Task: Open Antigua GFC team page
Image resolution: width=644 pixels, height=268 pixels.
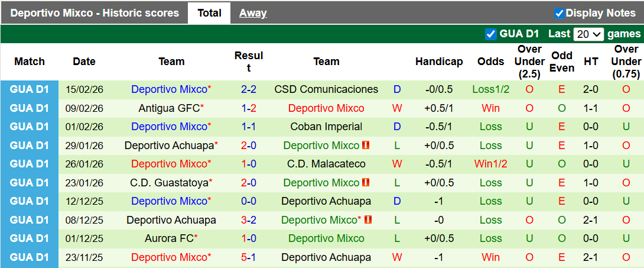Action: 169,108
